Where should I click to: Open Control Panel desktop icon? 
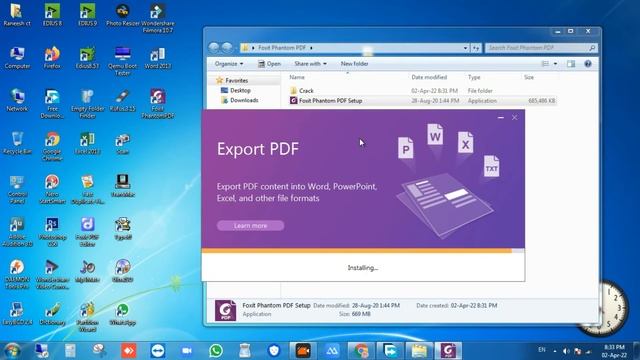(x=17, y=189)
